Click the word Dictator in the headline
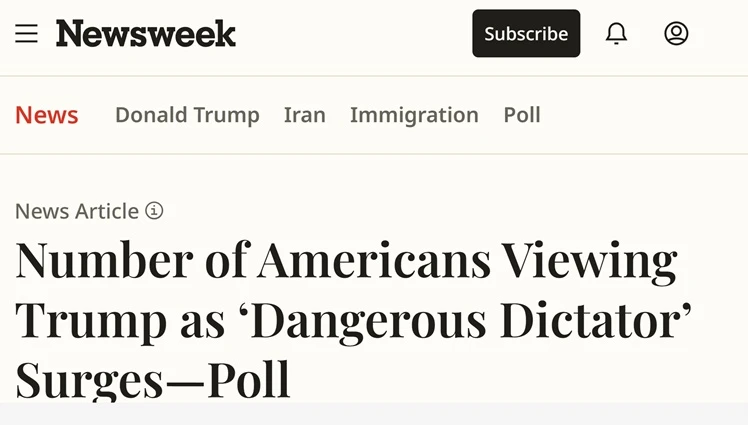The image size is (748, 425). [x=591, y=321]
